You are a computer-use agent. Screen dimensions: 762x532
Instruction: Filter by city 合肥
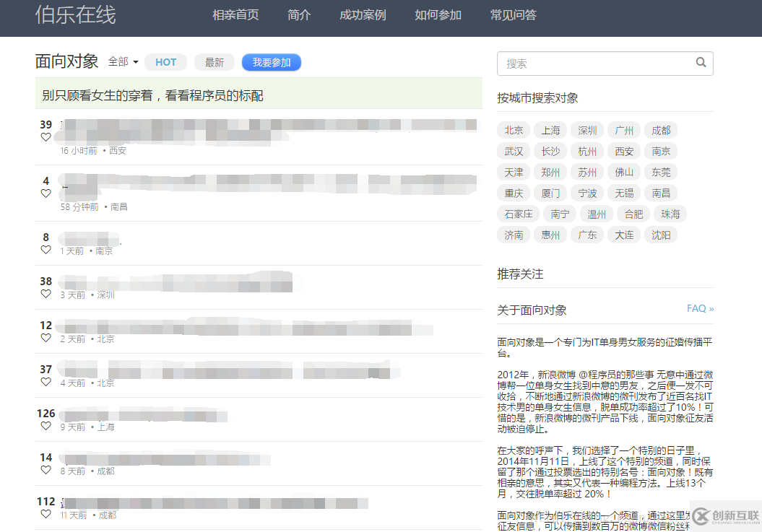pyautogui.click(x=633, y=214)
